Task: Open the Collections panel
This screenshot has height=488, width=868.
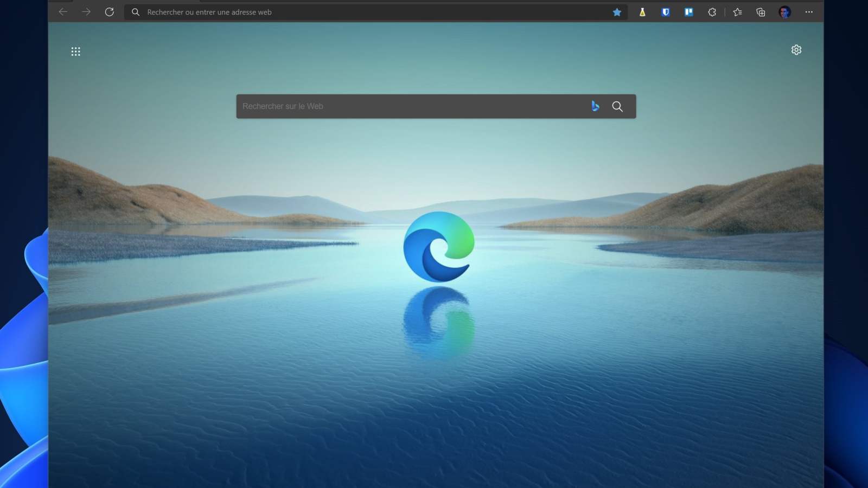Action: [761, 12]
